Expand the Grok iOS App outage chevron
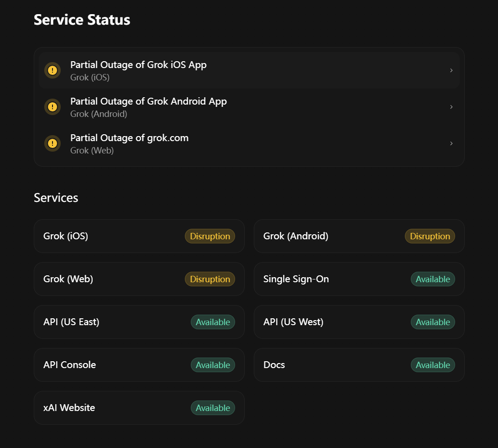The height and width of the screenshot is (448, 498). pos(451,70)
